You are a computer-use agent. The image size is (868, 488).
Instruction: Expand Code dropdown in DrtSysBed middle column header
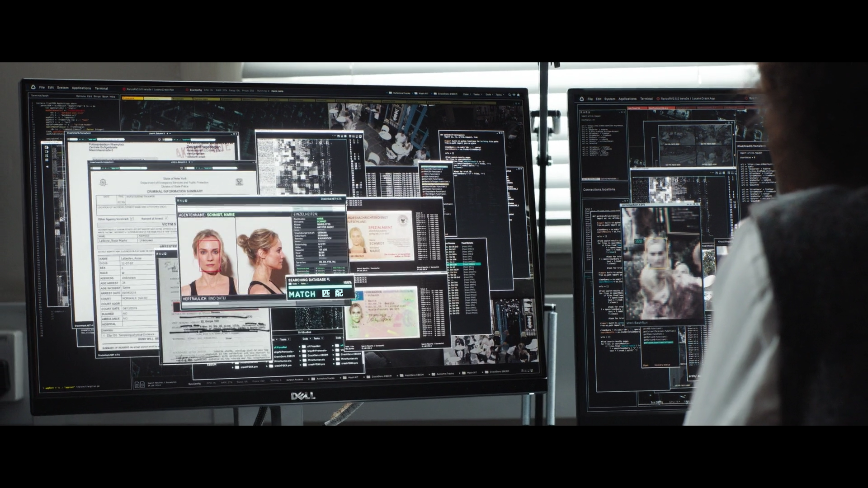[307, 338]
